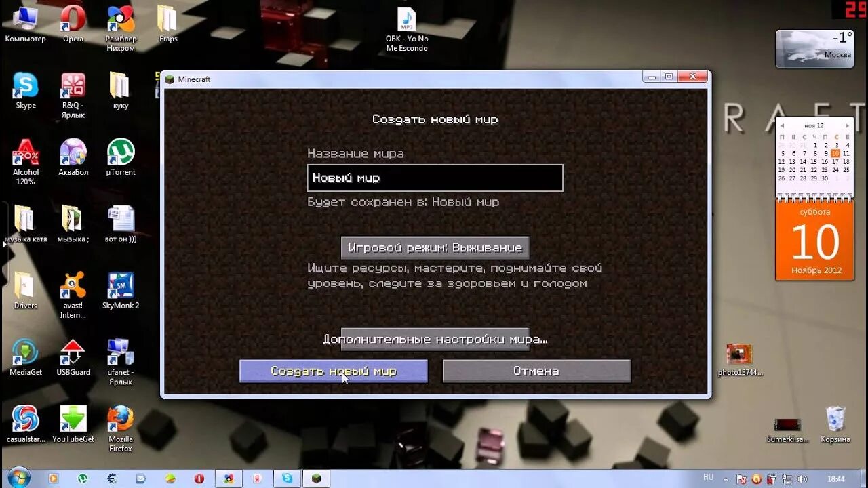Click the 'Отмена' cancel button
This screenshot has width=868, height=488.
pos(536,371)
